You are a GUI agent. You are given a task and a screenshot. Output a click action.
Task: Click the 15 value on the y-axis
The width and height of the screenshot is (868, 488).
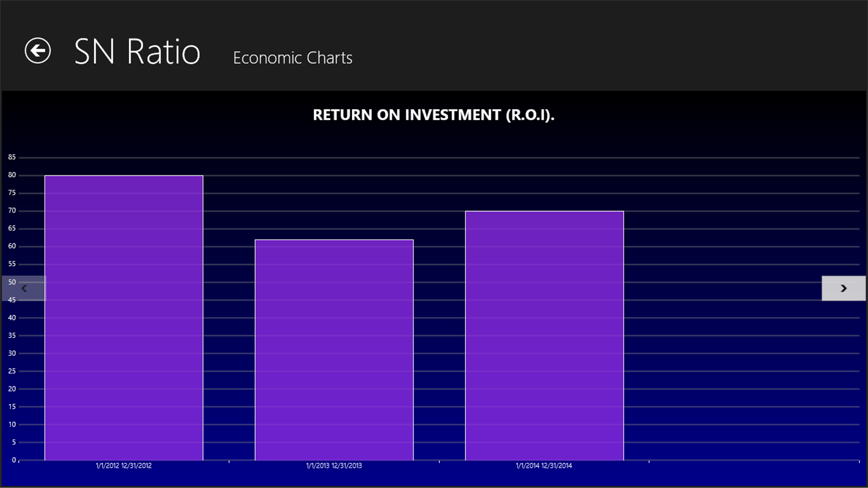click(x=12, y=407)
